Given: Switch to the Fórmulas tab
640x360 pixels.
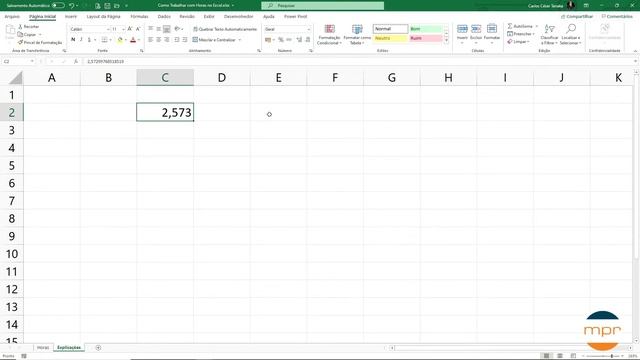Looking at the screenshot, I should click(x=139, y=16).
